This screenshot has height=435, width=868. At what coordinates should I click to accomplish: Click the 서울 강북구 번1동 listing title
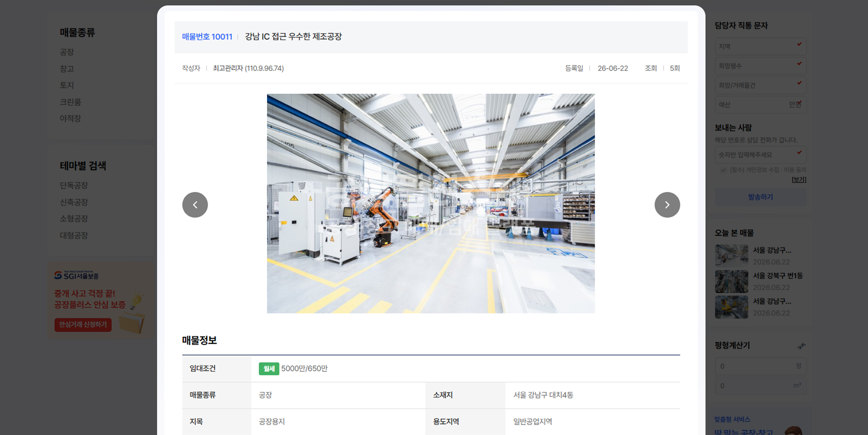coord(777,276)
